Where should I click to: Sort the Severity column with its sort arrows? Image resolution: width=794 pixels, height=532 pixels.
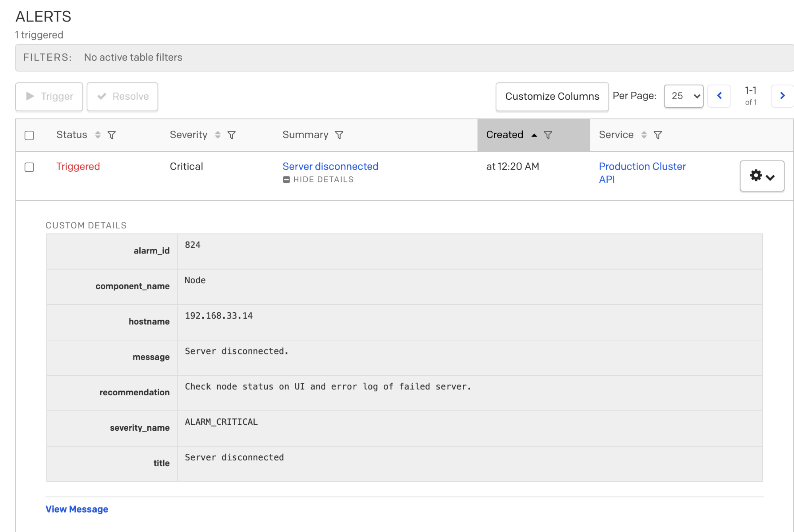[218, 135]
